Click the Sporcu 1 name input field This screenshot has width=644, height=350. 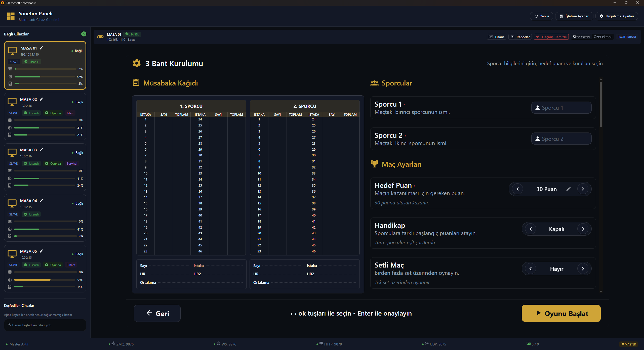coord(561,108)
